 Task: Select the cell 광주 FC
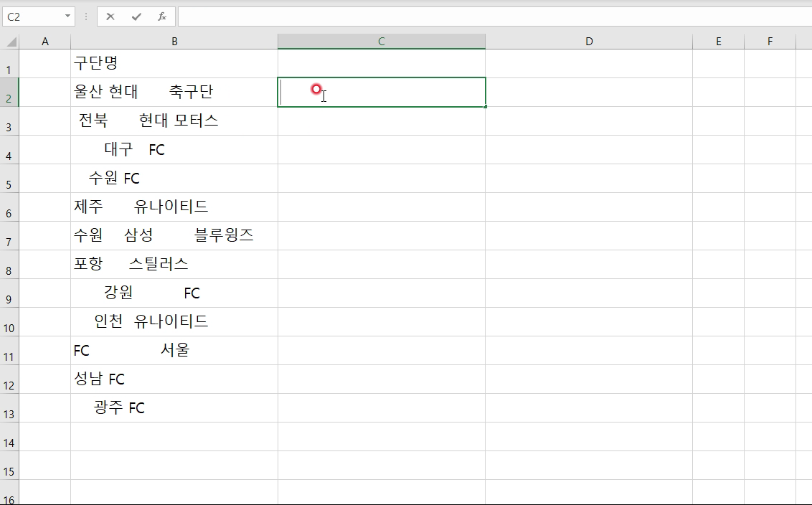tap(174, 408)
